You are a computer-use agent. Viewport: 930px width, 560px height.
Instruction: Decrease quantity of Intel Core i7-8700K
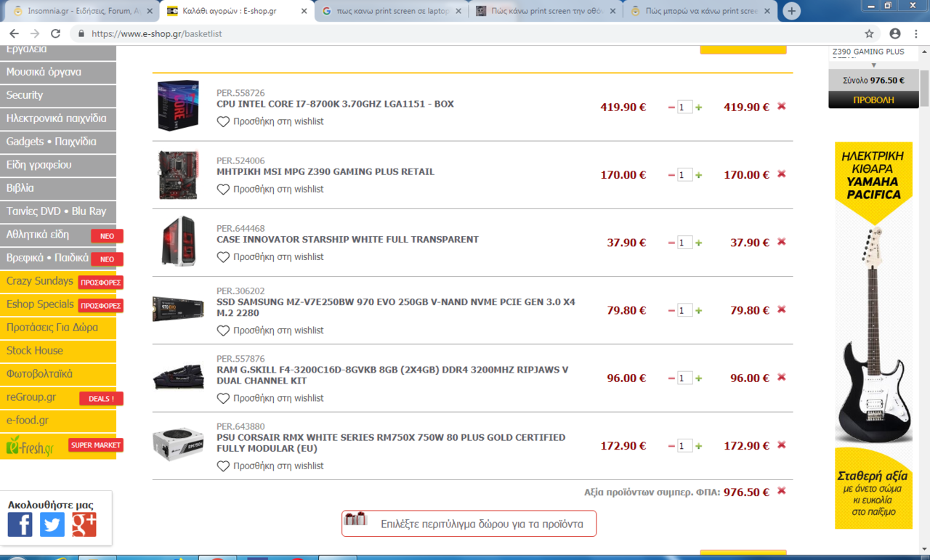(671, 107)
